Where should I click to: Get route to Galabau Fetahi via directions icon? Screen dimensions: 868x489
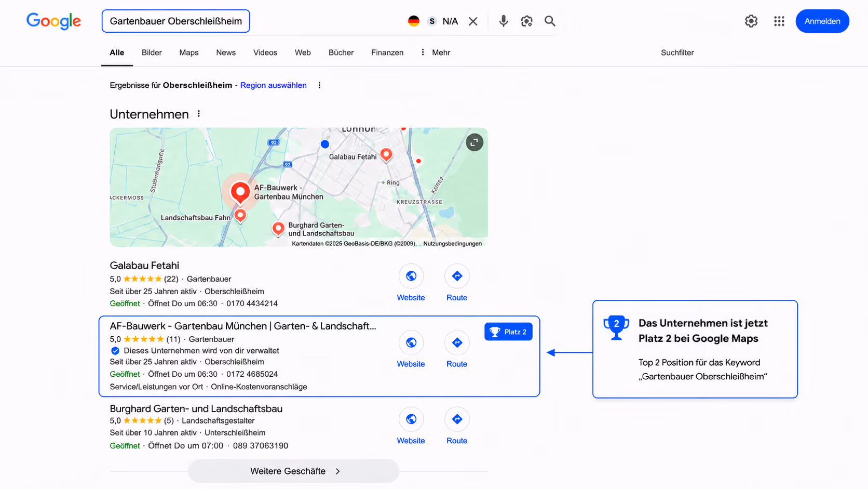(457, 276)
